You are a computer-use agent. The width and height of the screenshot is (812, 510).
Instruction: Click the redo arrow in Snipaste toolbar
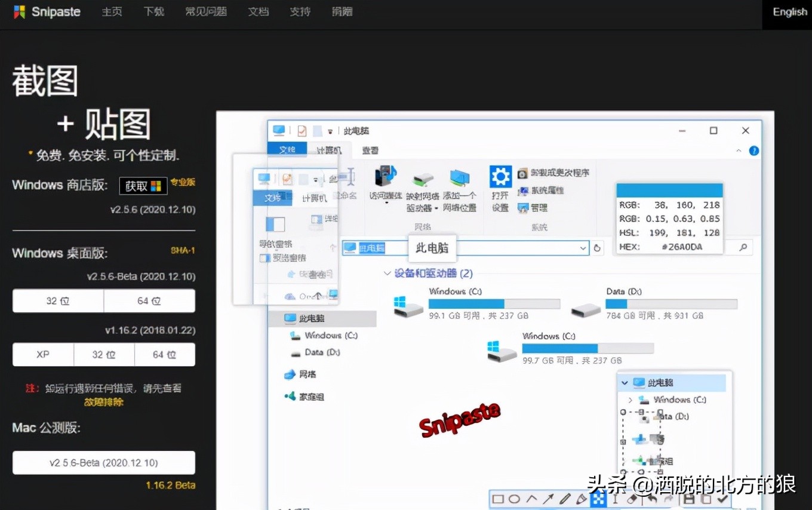[x=668, y=499]
